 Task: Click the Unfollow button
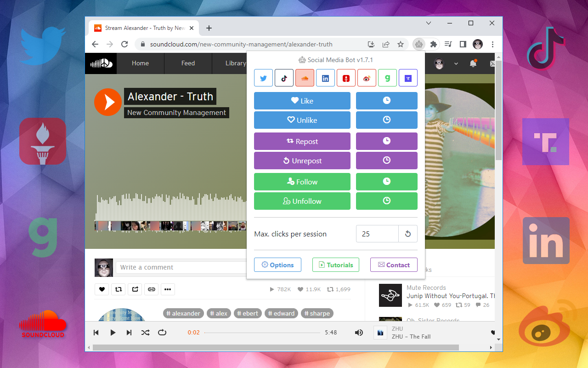click(x=302, y=201)
